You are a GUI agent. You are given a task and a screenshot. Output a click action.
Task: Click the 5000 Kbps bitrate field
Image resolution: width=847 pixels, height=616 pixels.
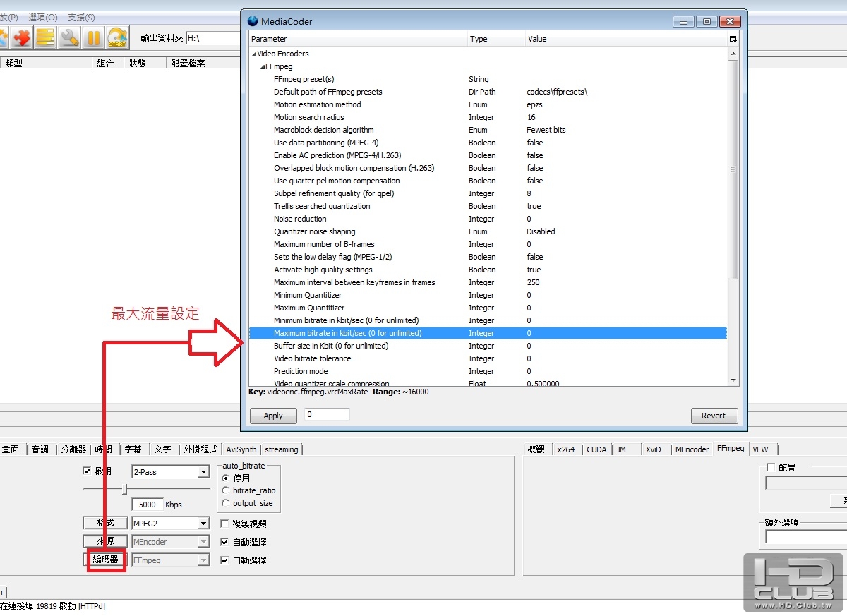tap(147, 505)
